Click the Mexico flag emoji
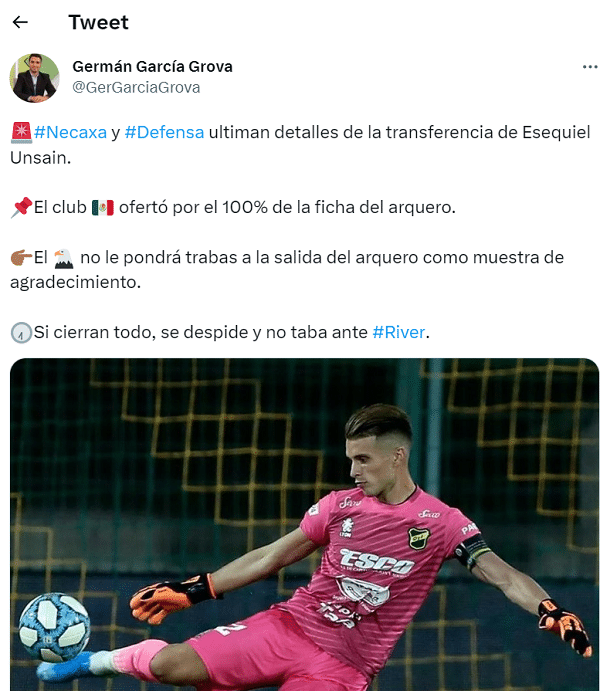This screenshot has width=600, height=691. 103,208
